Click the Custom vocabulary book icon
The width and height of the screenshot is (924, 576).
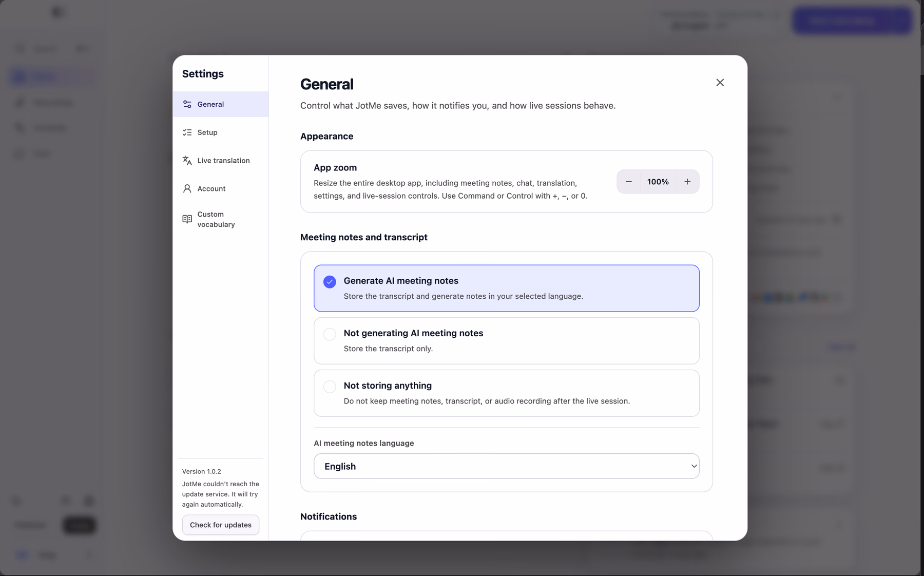tap(187, 219)
